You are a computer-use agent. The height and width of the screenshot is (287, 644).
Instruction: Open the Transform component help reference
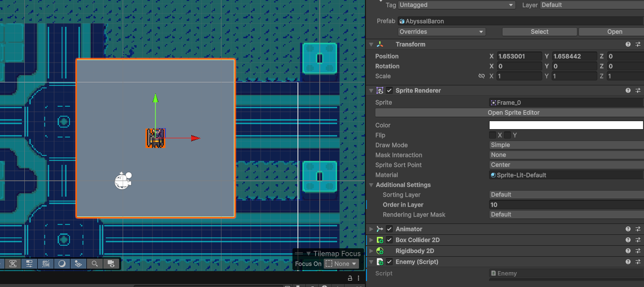[628, 44]
